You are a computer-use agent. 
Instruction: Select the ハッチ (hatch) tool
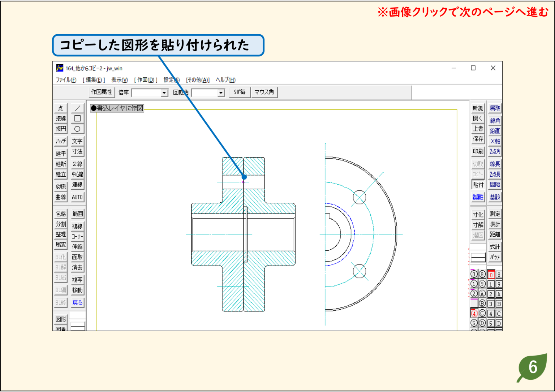[60, 141]
